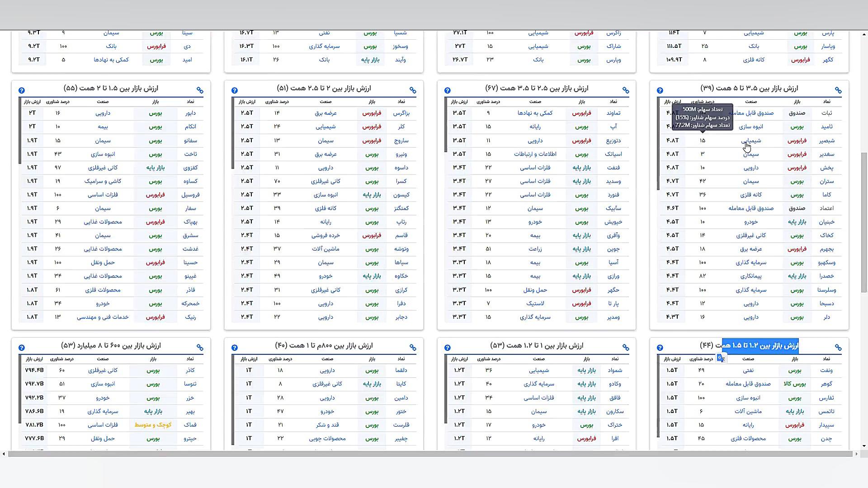Click the horizontal page scrollbar
The image size is (868, 488).
coord(430,454)
